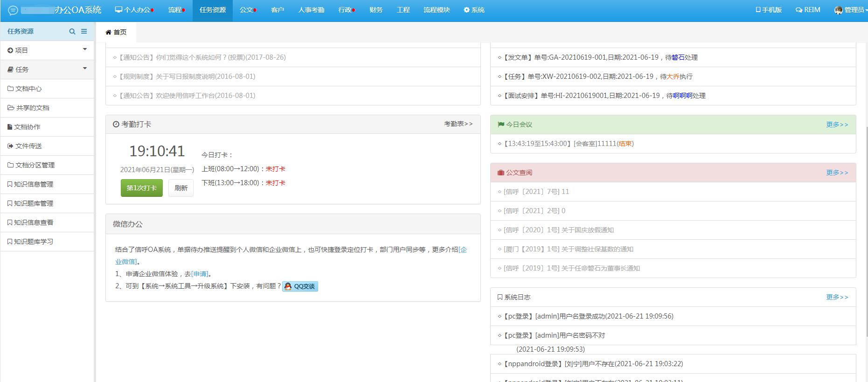Open the 流程模块 top menu
The image size is (868, 382).
click(x=437, y=10)
